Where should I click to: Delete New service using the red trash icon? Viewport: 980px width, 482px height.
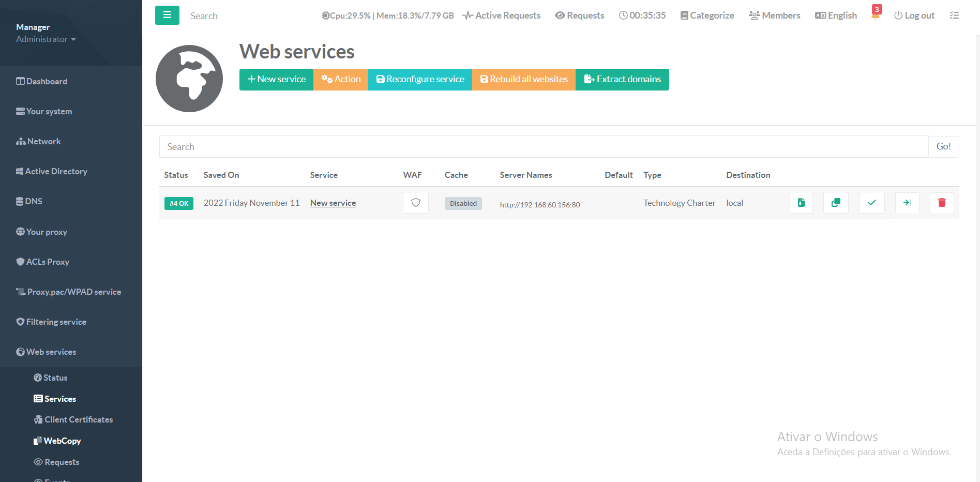(x=941, y=203)
